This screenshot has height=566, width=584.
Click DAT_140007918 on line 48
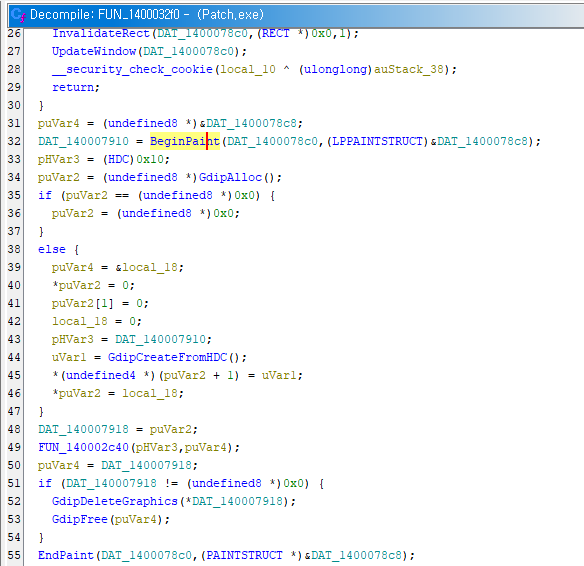83,429
